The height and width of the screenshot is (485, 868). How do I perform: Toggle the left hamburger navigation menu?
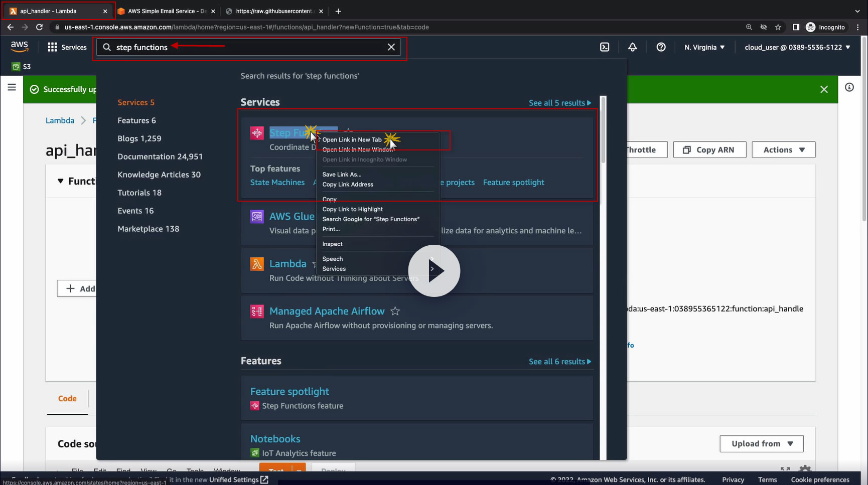[12, 88]
